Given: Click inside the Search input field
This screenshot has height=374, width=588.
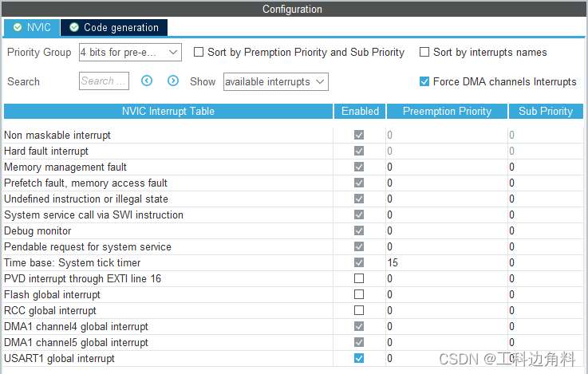Looking at the screenshot, I should point(104,81).
